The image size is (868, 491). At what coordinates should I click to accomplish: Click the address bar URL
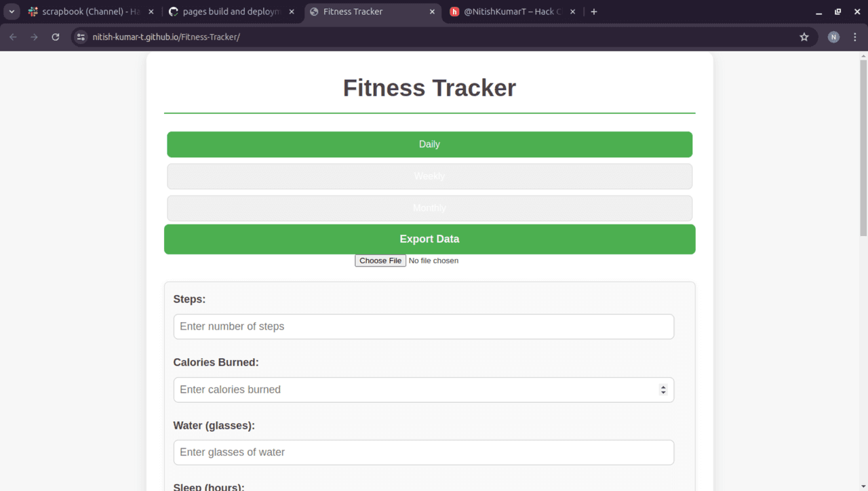point(166,37)
